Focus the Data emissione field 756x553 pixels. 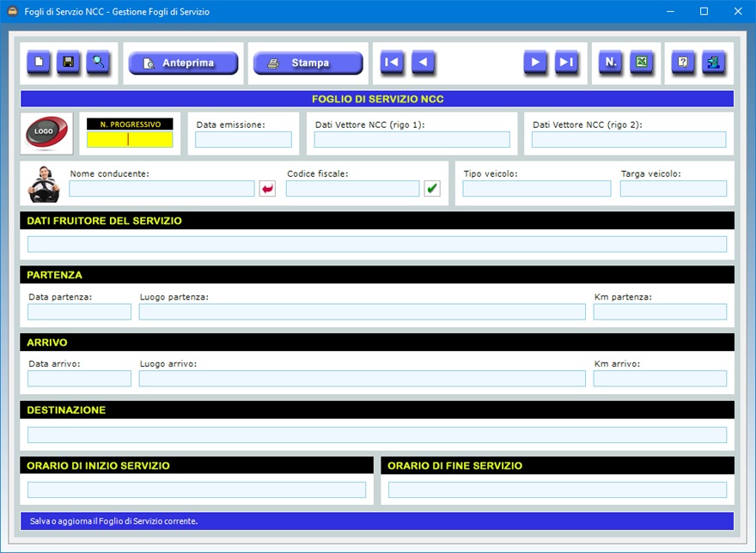coord(243,140)
